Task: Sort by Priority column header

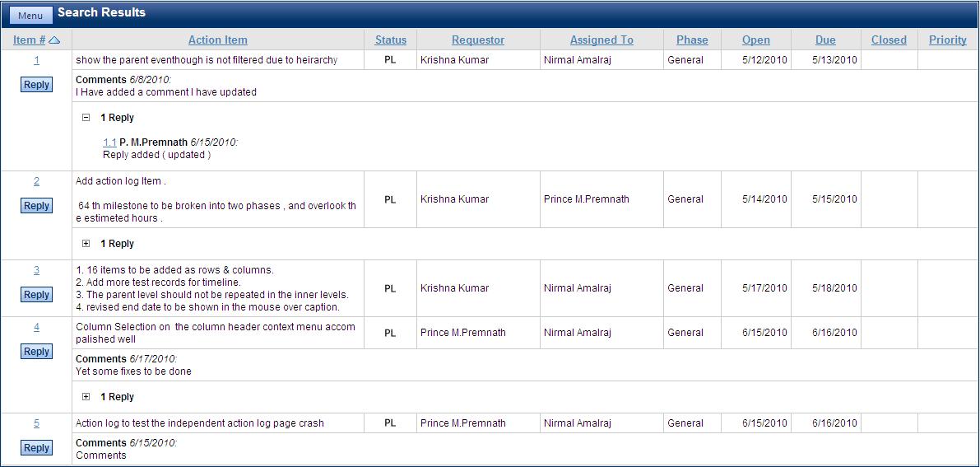Action: point(948,40)
